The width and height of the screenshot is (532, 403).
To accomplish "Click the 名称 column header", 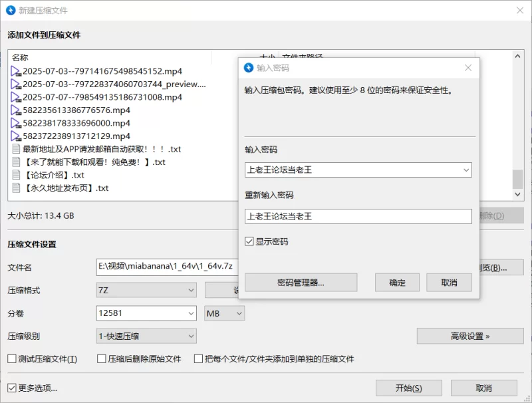I will [110, 57].
